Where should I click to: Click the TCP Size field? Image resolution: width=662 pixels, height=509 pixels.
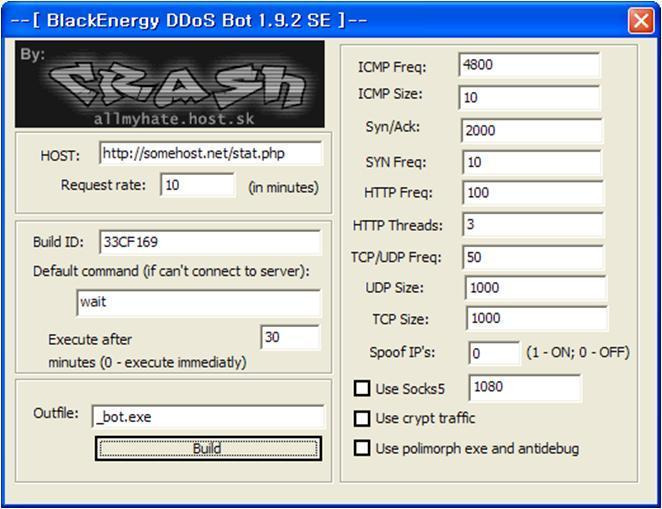537,318
